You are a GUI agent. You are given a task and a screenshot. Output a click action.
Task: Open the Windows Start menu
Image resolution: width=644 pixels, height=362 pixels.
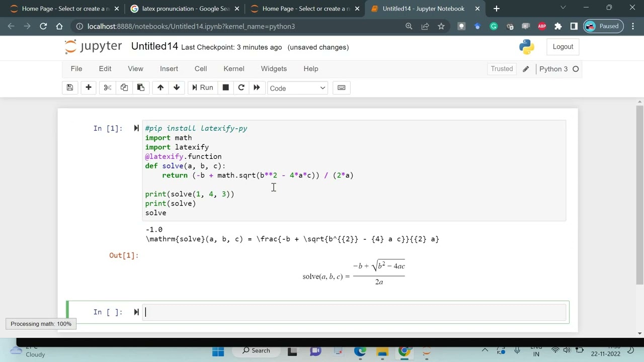(218, 351)
